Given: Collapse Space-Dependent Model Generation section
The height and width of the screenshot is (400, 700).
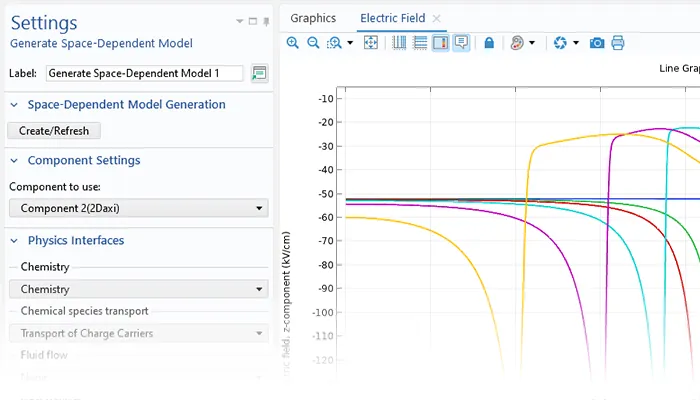Looking at the screenshot, I should tap(14, 105).
